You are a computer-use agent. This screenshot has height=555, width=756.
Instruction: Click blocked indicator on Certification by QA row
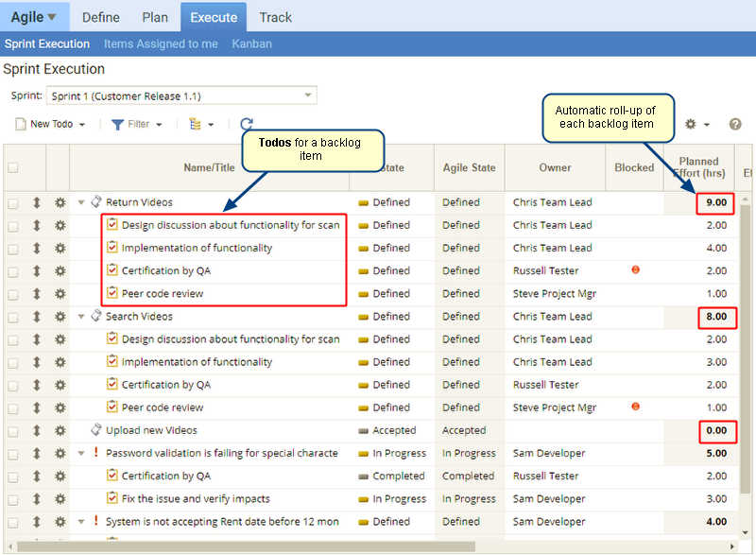point(634,270)
